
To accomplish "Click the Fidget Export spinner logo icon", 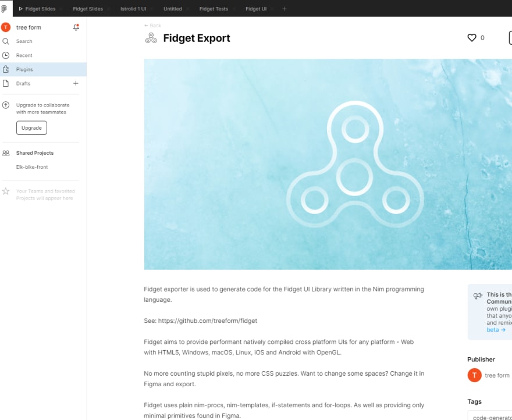I will [x=151, y=38].
